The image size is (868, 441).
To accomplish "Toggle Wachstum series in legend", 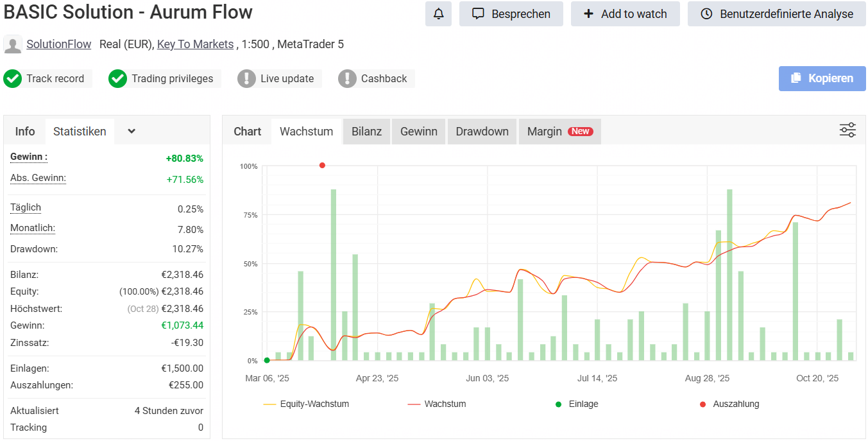I will pyautogui.click(x=437, y=404).
